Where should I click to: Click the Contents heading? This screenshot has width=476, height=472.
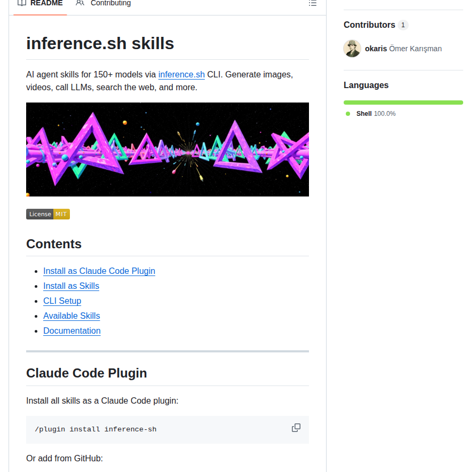point(54,244)
